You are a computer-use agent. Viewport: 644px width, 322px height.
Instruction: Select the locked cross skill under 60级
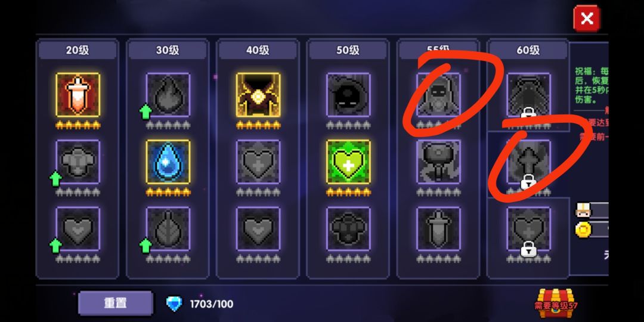(528, 162)
